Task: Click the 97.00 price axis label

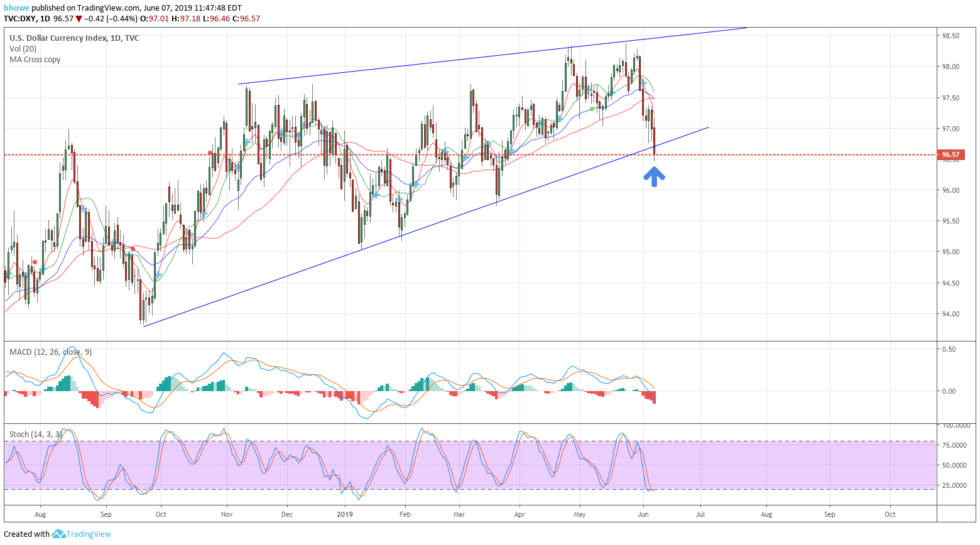Action: coord(950,129)
